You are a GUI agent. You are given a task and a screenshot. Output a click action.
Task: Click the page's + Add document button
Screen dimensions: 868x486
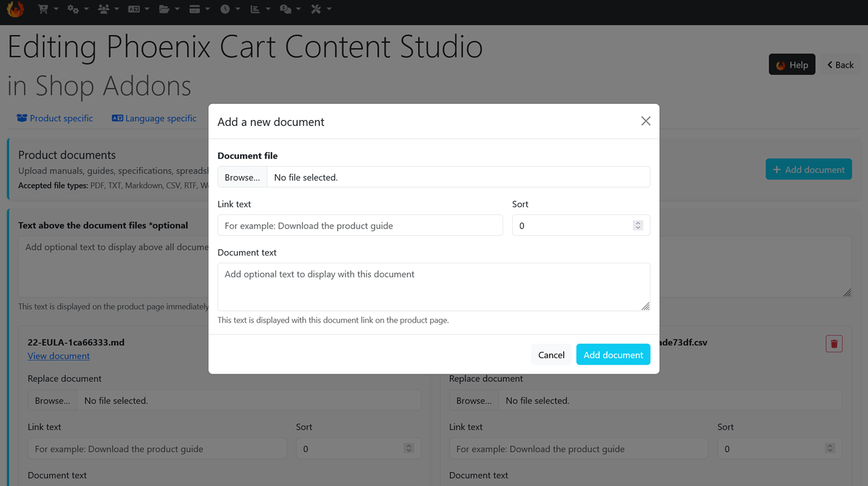click(809, 169)
